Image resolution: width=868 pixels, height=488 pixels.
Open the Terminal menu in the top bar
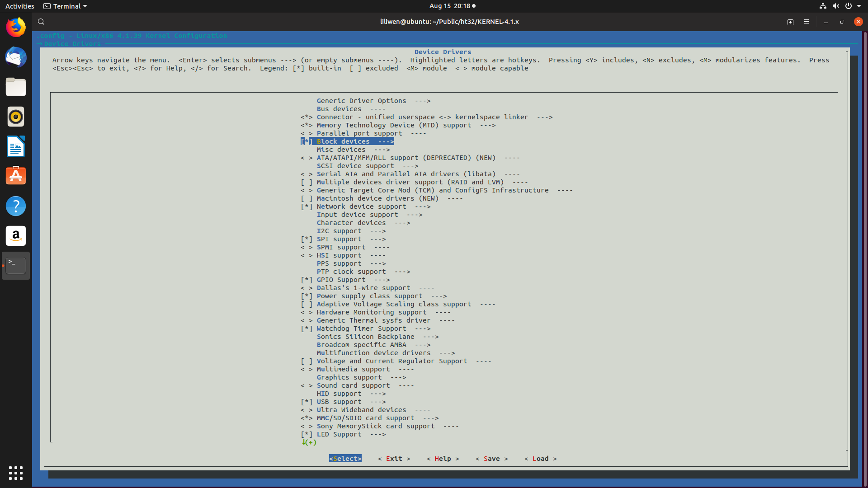(65, 6)
